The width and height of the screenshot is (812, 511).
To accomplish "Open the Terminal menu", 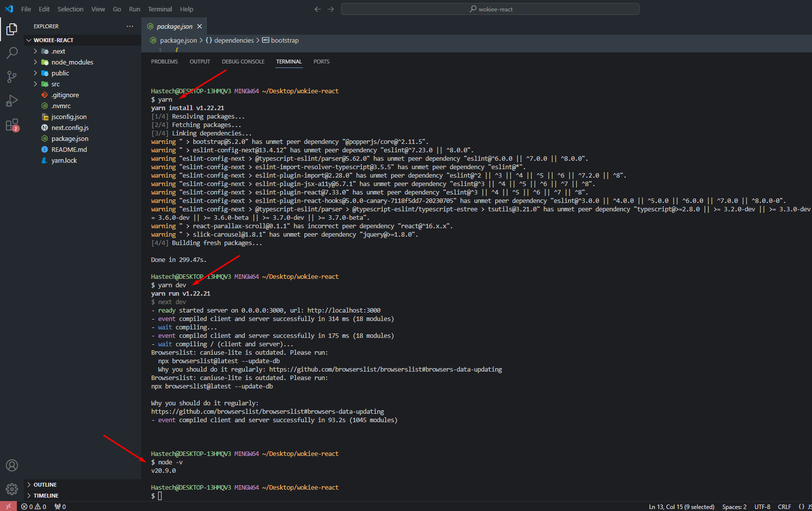I will pos(160,9).
